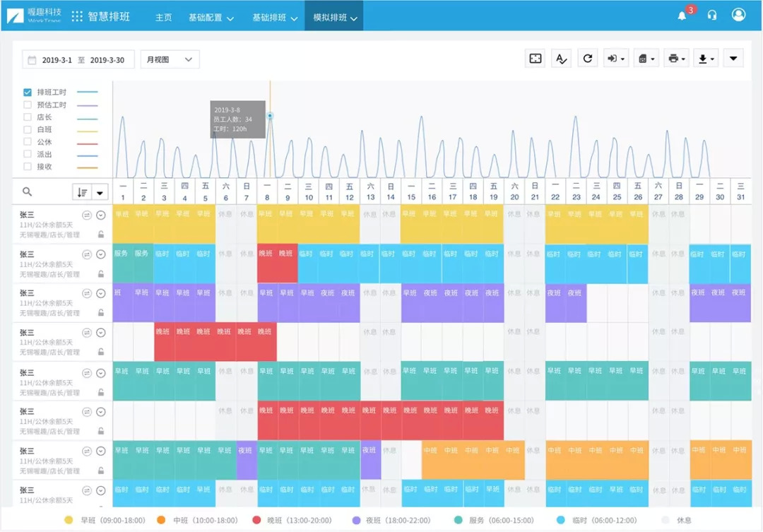Click the refresh schedule icon
The image size is (763, 532).
pyautogui.click(x=587, y=59)
